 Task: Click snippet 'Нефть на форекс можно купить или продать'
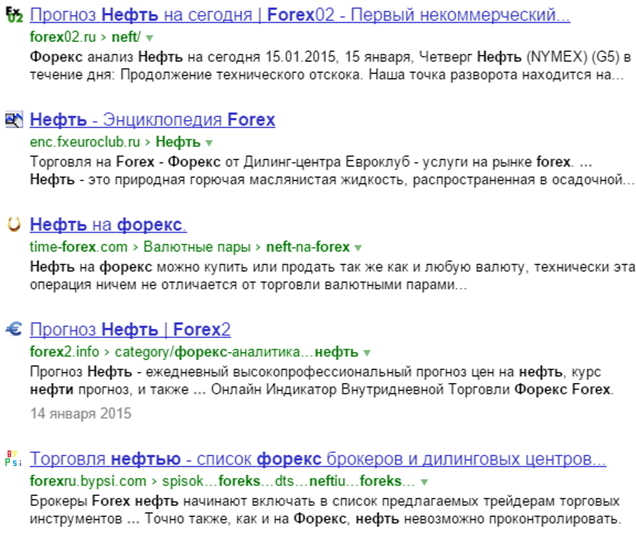click(x=333, y=267)
